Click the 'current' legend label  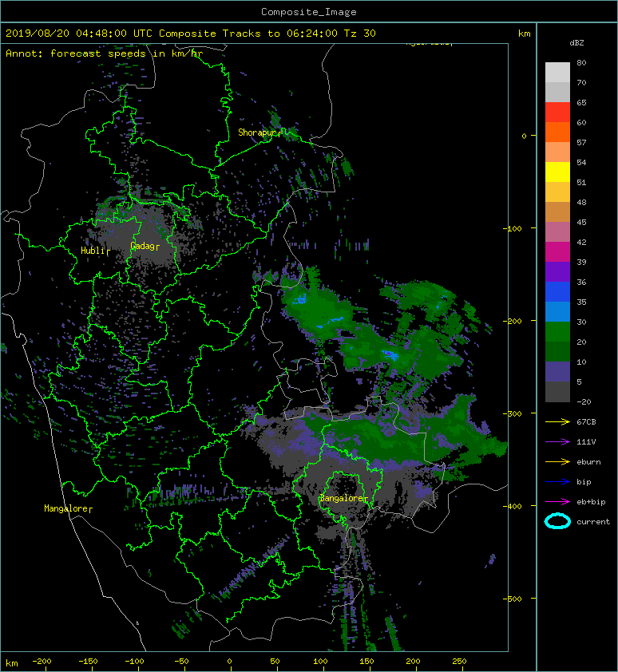[x=593, y=522]
